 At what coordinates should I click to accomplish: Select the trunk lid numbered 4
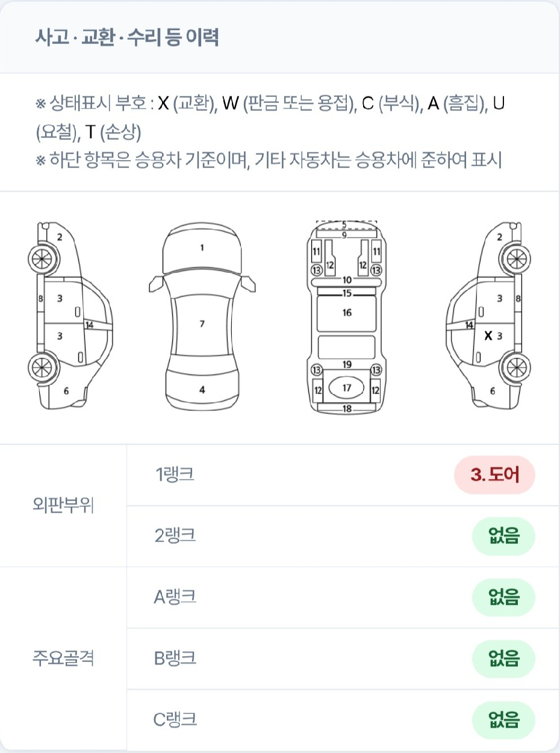202,390
